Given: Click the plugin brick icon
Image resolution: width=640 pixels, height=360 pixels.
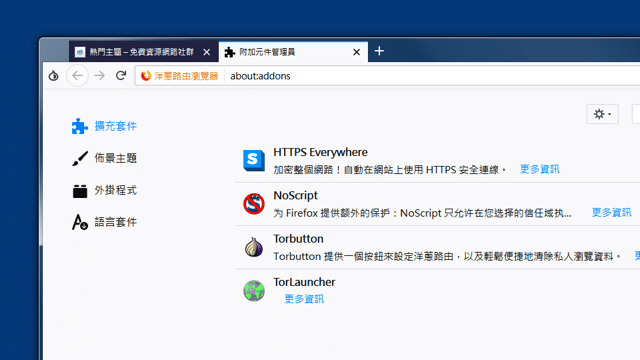Looking at the screenshot, I should pos(80,191).
